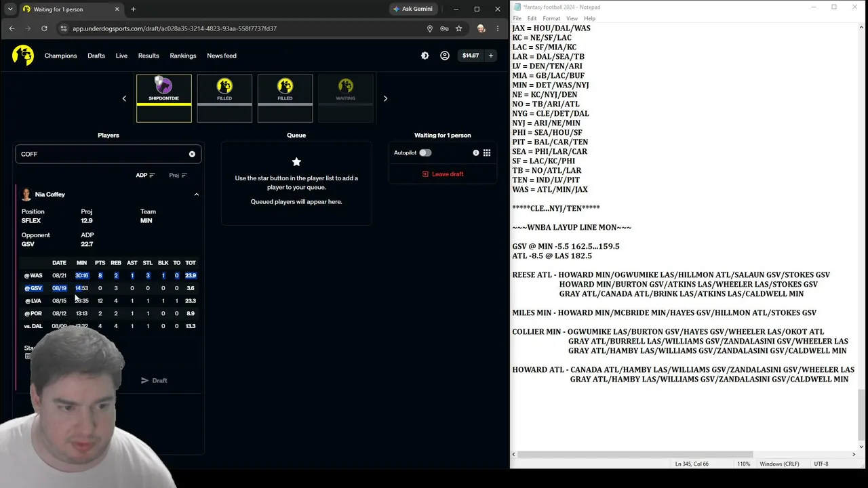The height and width of the screenshot is (488, 868).
Task: Click 'Ln 345, Col 66' in Notepad status bar
Action: click(x=692, y=464)
